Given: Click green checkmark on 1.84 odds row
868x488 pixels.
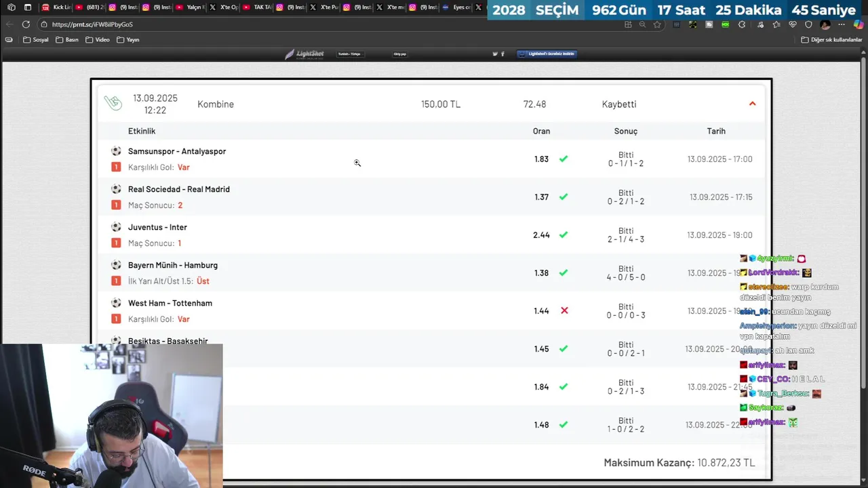Looking at the screenshot, I should pos(564,387).
